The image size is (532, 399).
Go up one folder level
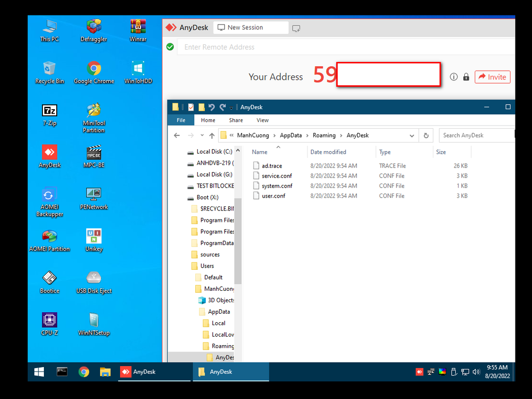(212, 136)
